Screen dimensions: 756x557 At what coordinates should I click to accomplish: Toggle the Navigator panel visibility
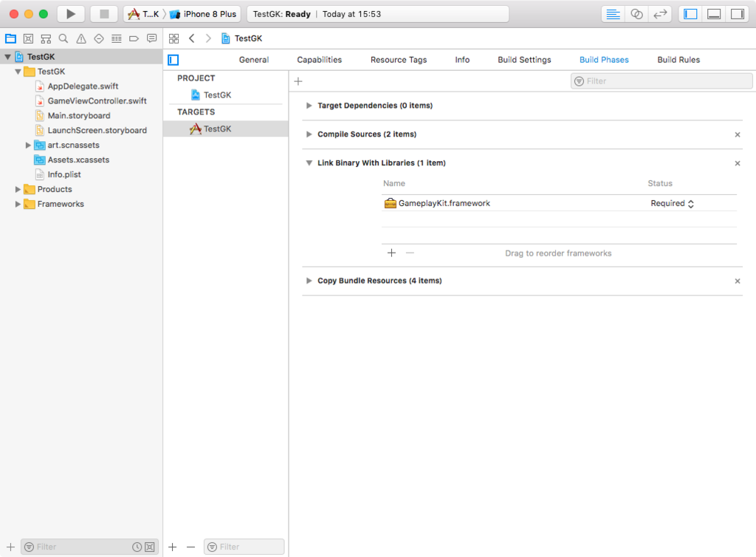[690, 14]
